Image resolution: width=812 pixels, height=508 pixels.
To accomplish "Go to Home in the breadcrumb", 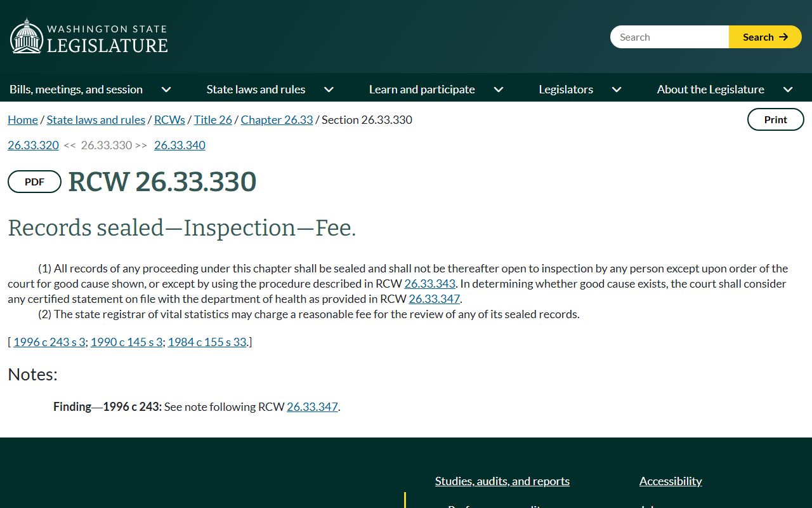I will coord(23,119).
